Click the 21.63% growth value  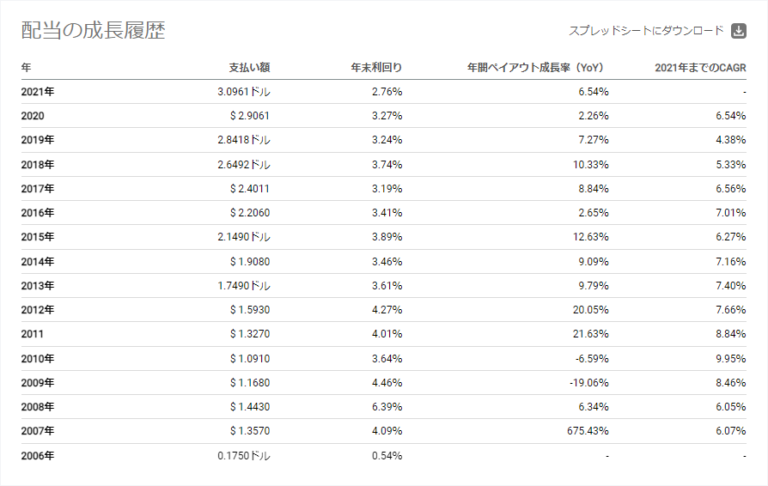pos(589,334)
